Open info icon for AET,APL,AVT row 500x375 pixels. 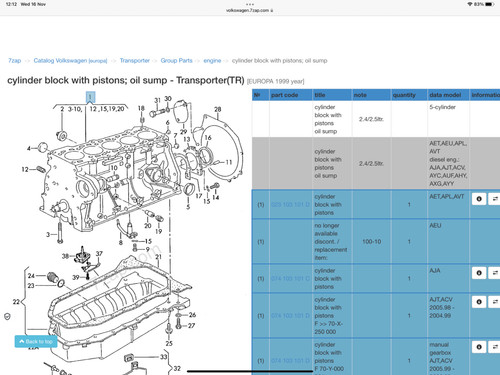point(479,199)
